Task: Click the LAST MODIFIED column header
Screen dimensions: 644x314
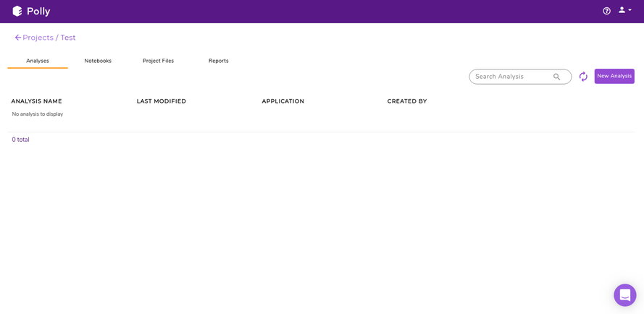Action: [x=162, y=101]
